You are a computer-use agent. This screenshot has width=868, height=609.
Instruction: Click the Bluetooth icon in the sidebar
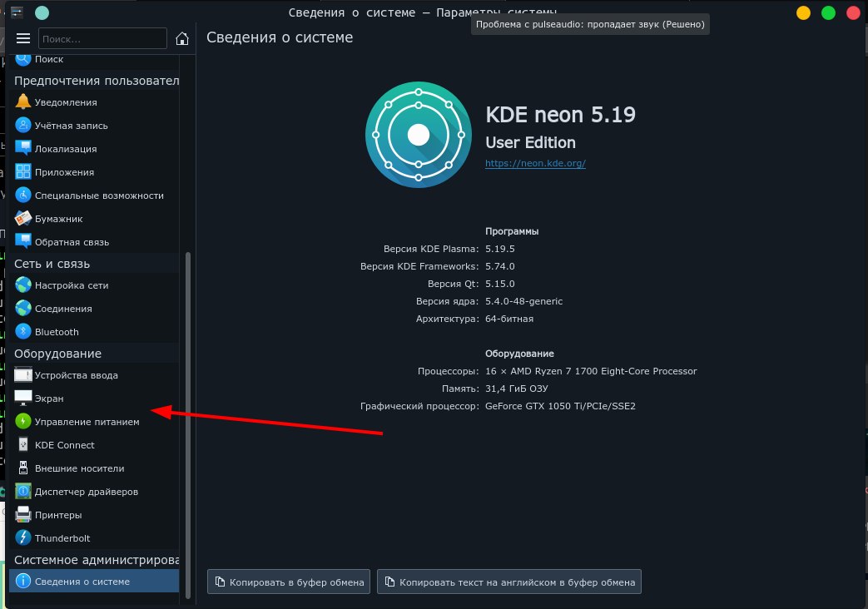22,331
